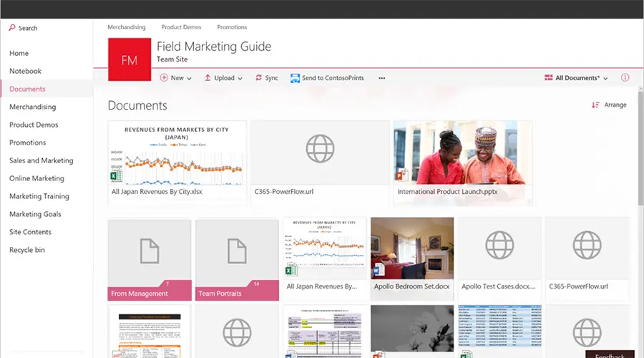Open the Team Portraits folder

[x=237, y=258]
